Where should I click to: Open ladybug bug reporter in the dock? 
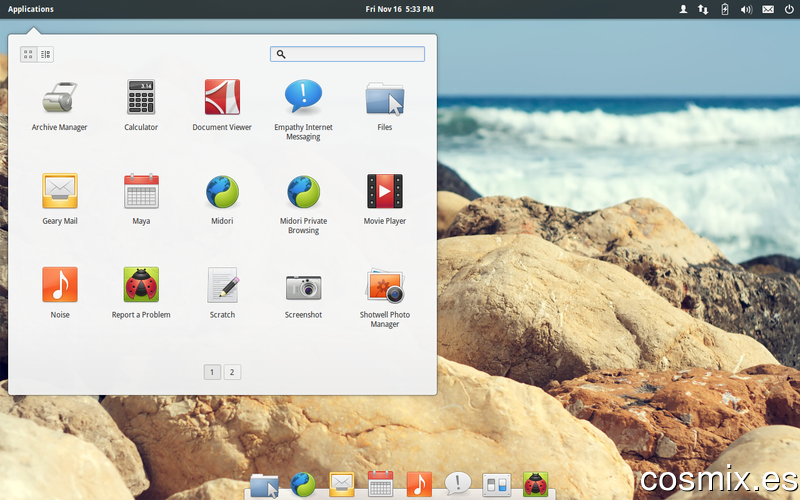(536, 484)
